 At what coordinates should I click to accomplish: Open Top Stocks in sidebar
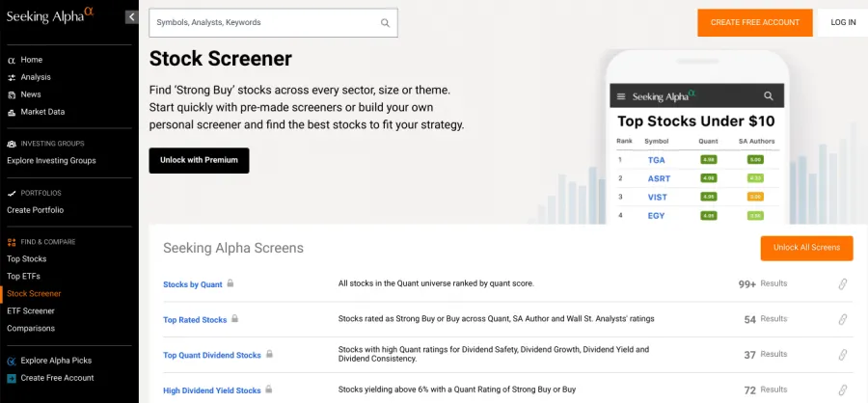(27, 259)
